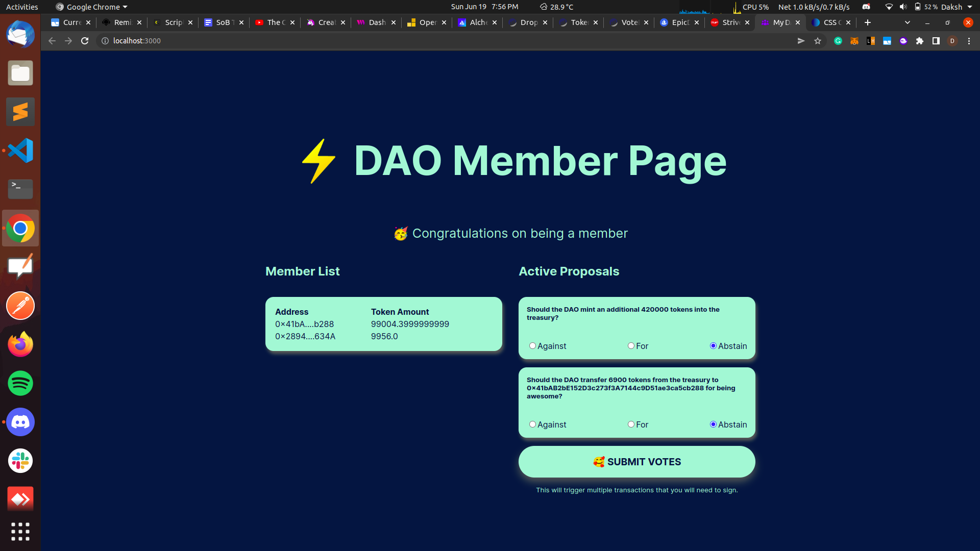Expand the tab search dropdown arrow
This screenshot has height=551, width=980.
907,22
